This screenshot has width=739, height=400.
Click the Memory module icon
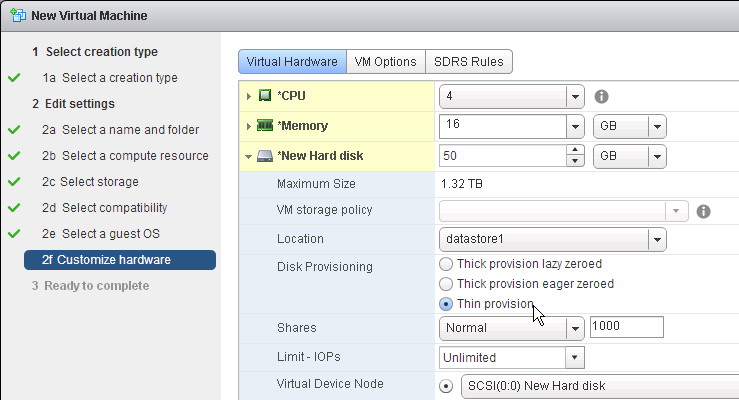pyautogui.click(x=265, y=126)
